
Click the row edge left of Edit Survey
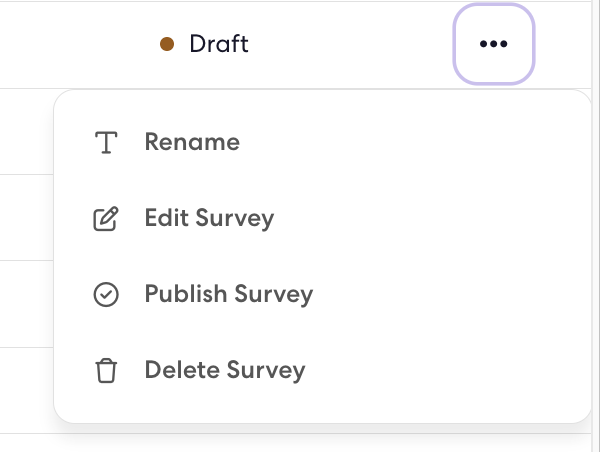coord(26,217)
